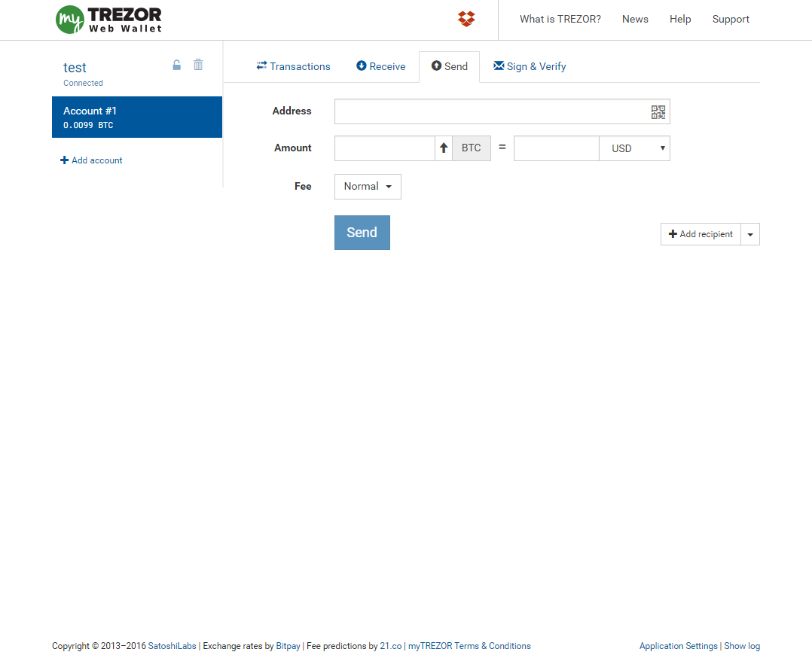The width and height of the screenshot is (812, 652).
Task: Open the Normal fee dropdown
Action: [368, 186]
